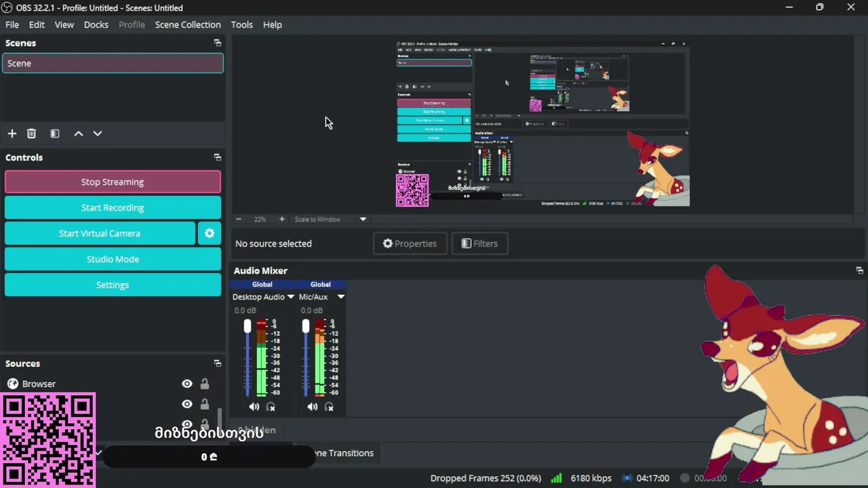The height and width of the screenshot is (488, 868).
Task: Open the View menu
Action: pos(64,24)
